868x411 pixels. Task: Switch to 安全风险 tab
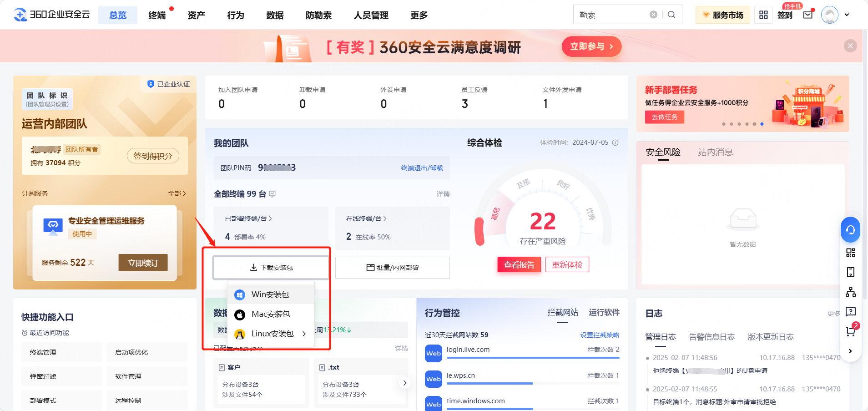pyautogui.click(x=663, y=152)
